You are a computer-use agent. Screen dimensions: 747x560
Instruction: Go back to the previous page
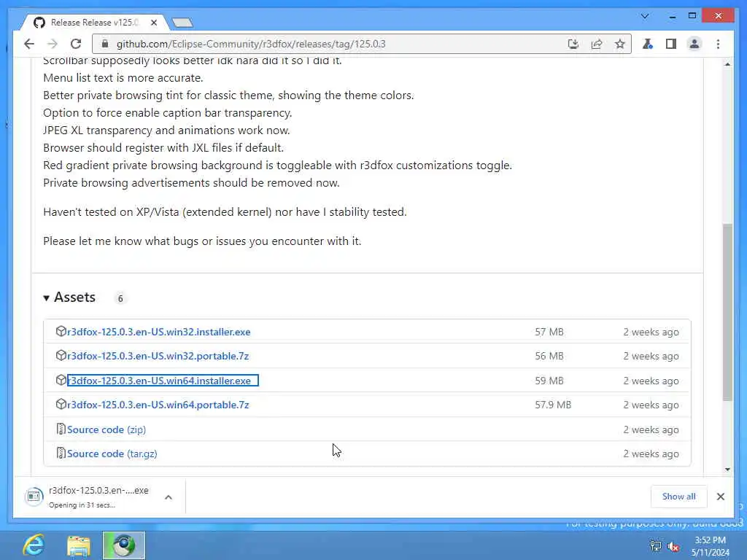tap(29, 44)
